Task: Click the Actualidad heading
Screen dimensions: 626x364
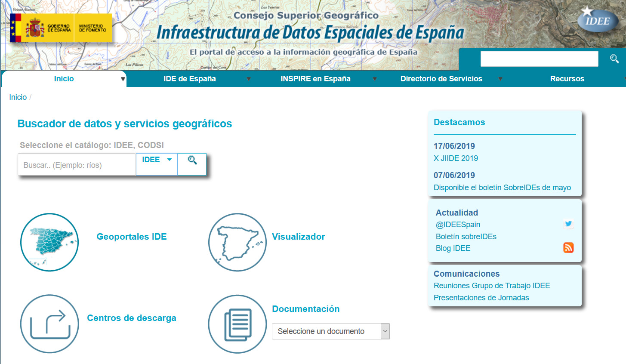Action: click(457, 213)
